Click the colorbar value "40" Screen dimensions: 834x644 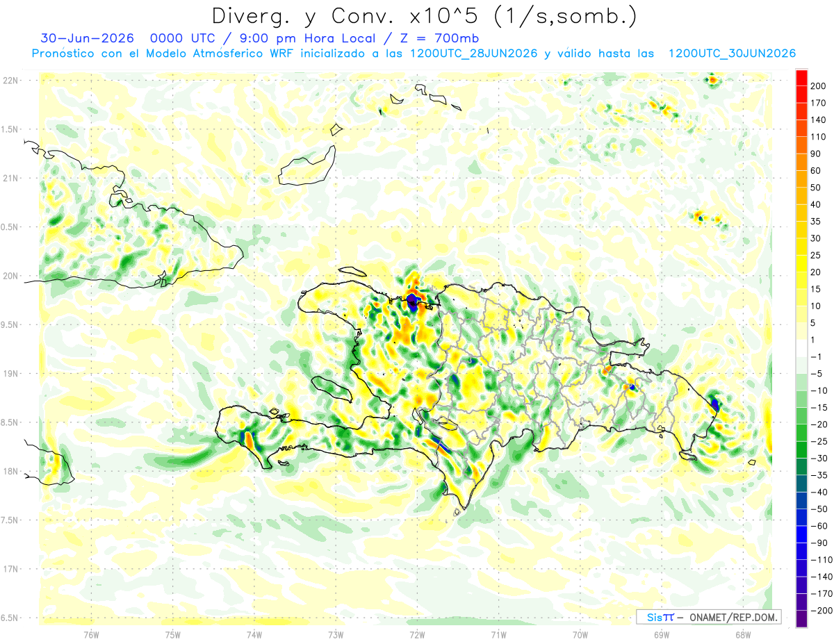[816, 205]
